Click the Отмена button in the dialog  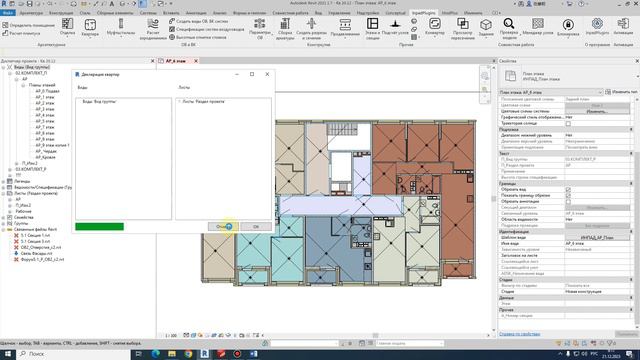(223, 227)
